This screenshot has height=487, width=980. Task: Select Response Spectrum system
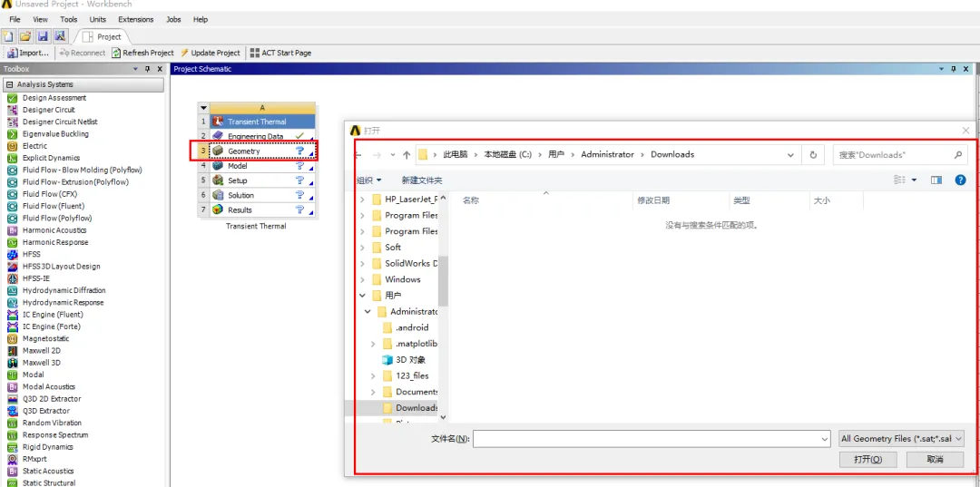click(55, 434)
